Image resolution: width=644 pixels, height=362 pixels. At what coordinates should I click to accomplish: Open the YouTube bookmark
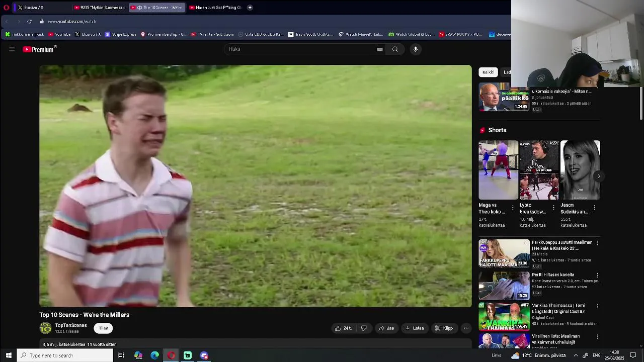pos(59,34)
